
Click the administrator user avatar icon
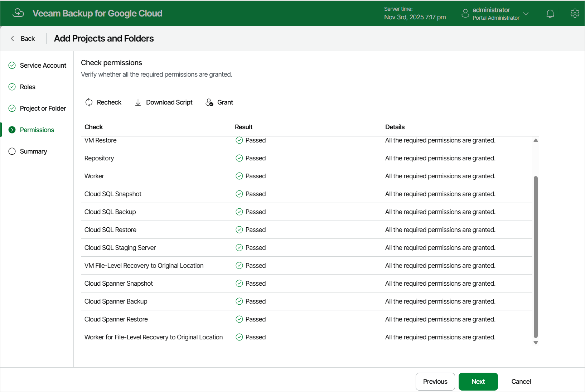tap(465, 14)
